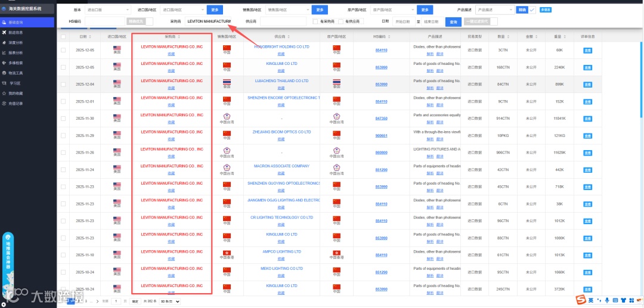Check the row for HONGBRIGHT HOLDING CO LTD
This screenshot has height=308, width=644.
[63, 50]
